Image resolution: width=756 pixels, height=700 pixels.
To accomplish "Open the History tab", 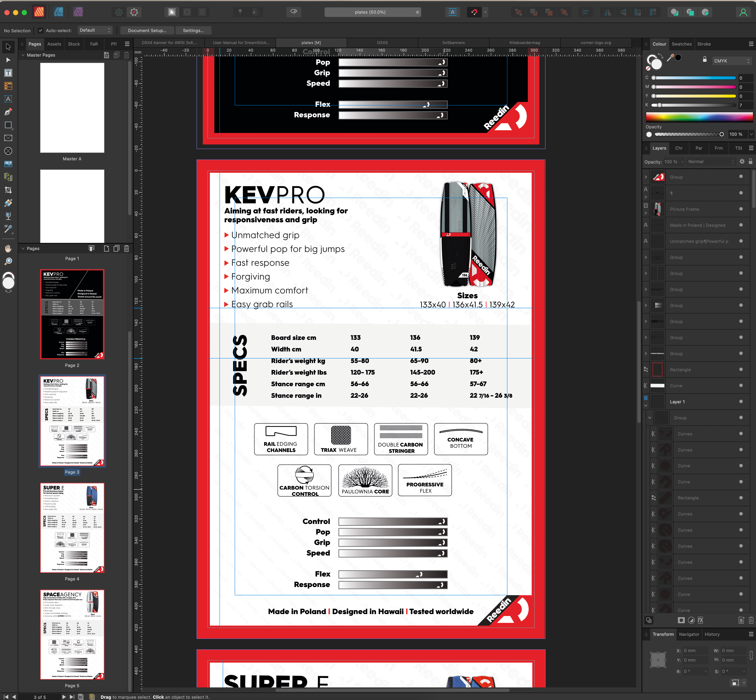I will coord(712,634).
